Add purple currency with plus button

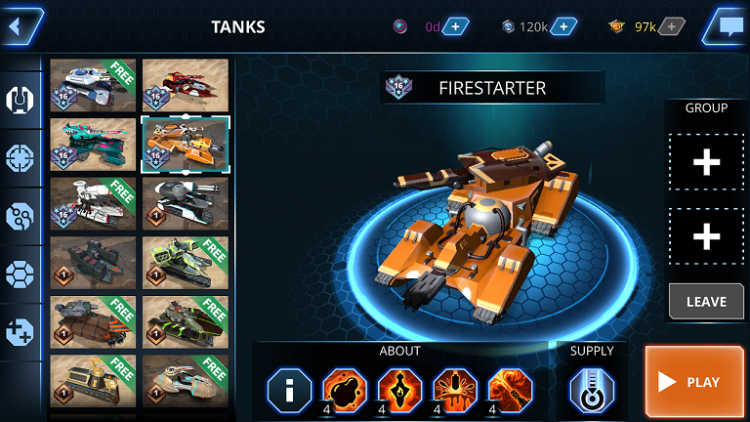(x=455, y=27)
